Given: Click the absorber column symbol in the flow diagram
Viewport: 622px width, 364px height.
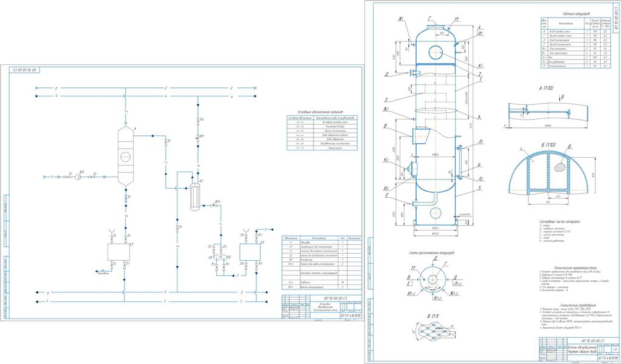Looking at the screenshot, I should [126, 157].
